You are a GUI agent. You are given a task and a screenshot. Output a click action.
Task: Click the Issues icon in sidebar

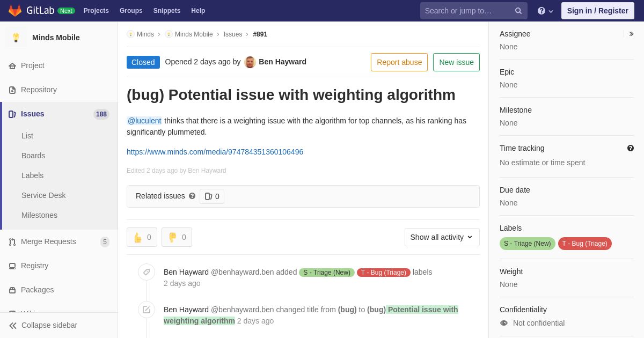[x=12, y=114]
